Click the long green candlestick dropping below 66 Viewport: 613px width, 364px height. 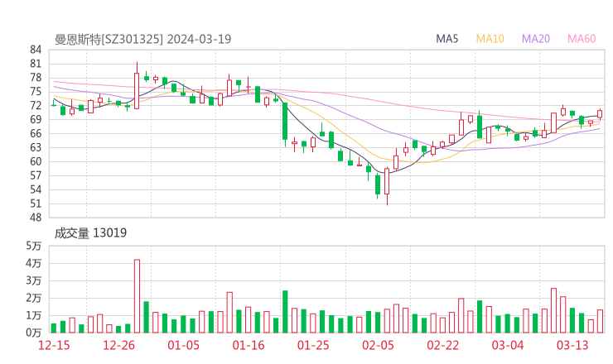click(285, 124)
